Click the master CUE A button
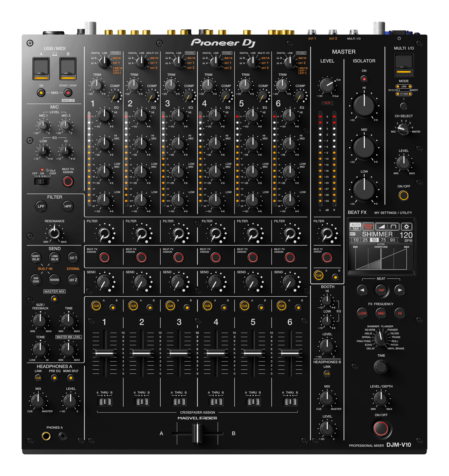Viewport: 449px width, 476px height. pyautogui.click(x=319, y=276)
